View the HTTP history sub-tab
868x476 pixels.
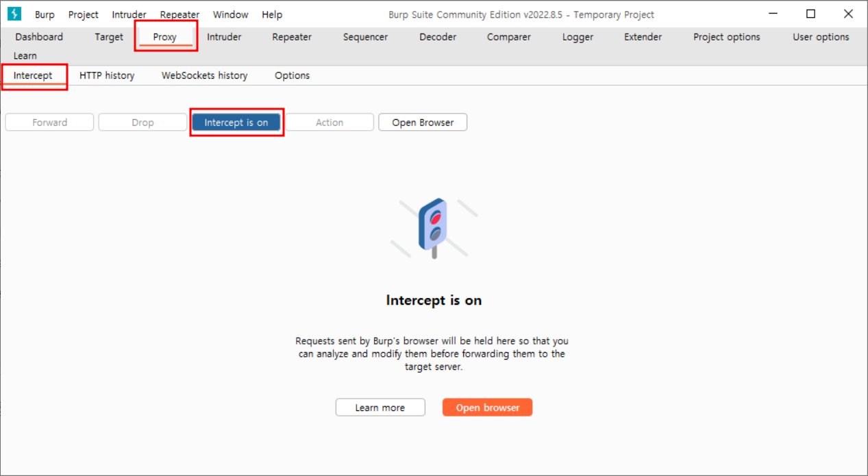[x=107, y=75]
